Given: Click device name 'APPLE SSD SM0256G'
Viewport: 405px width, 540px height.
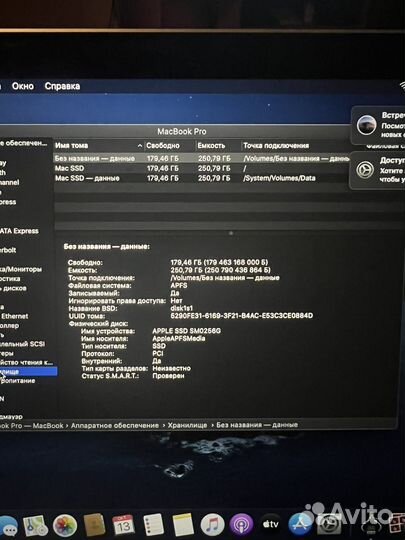Looking at the screenshot, I should tap(187, 331).
